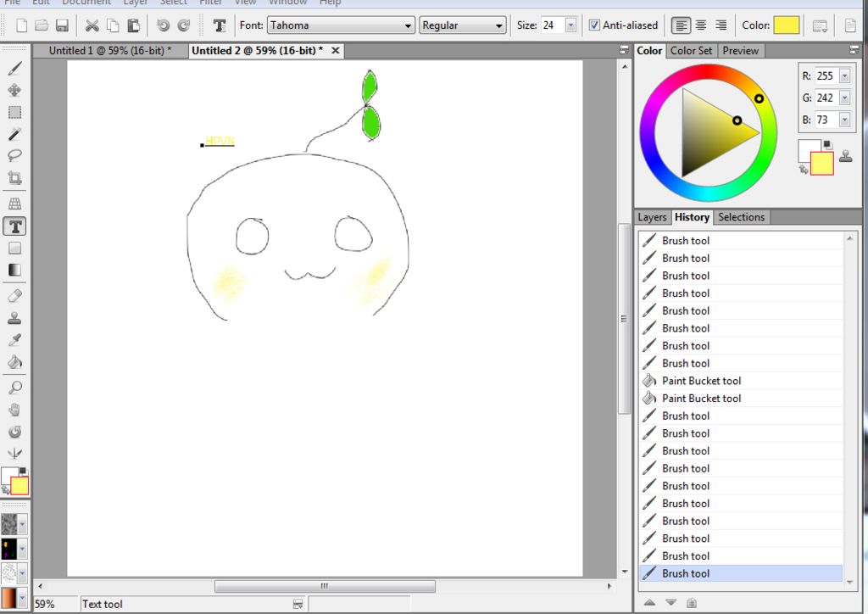Redo the action with the toolbar arrow
The width and height of the screenshot is (868, 614).
coord(184,25)
